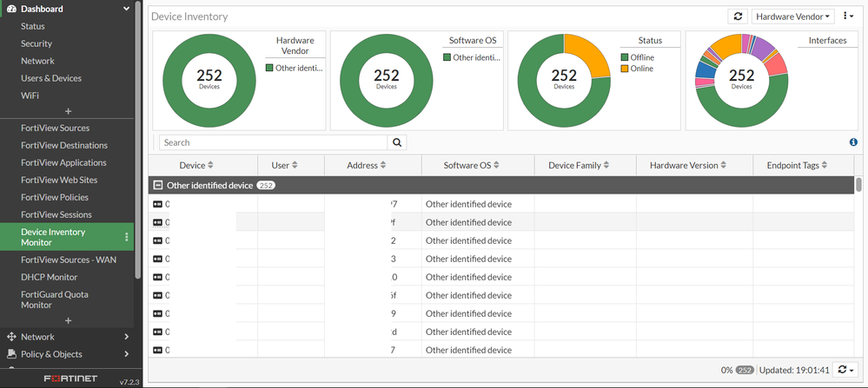Click inside the Search input field
Image resolution: width=868 pixels, height=388 pixels.
pos(274,142)
